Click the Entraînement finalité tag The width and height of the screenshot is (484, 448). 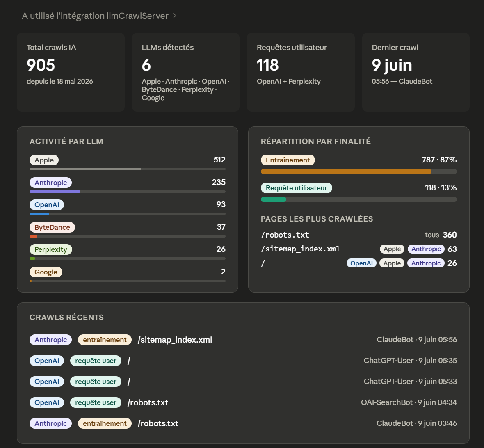coord(288,160)
